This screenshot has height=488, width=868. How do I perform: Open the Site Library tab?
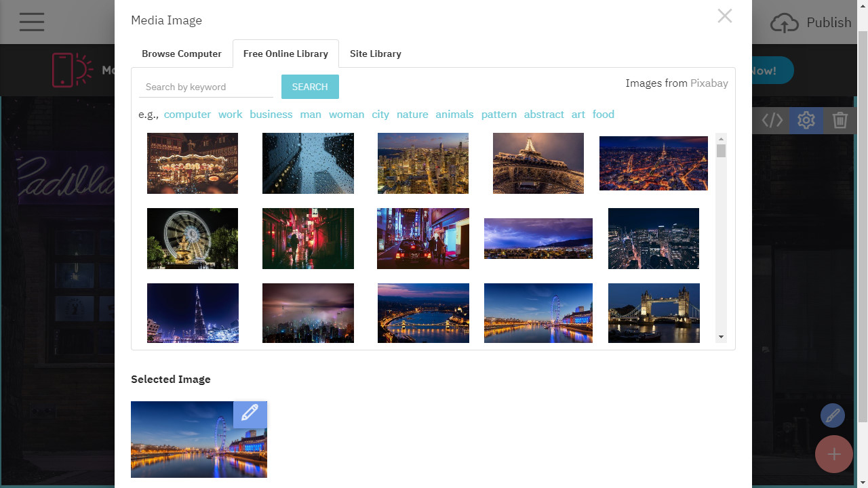coord(375,54)
